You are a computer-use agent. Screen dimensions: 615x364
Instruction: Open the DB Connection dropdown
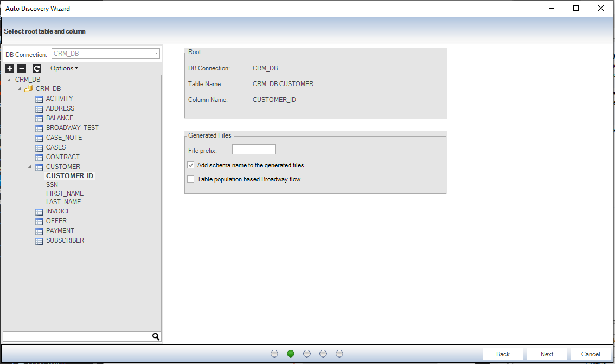(156, 54)
